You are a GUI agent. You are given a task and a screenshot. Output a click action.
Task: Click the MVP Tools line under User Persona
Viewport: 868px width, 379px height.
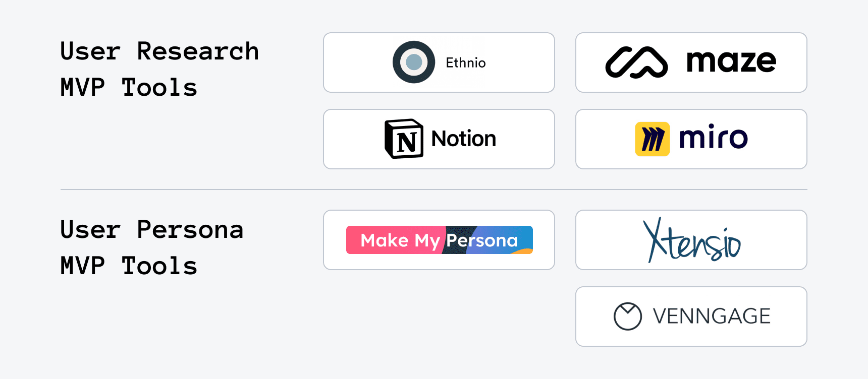pos(129,266)
